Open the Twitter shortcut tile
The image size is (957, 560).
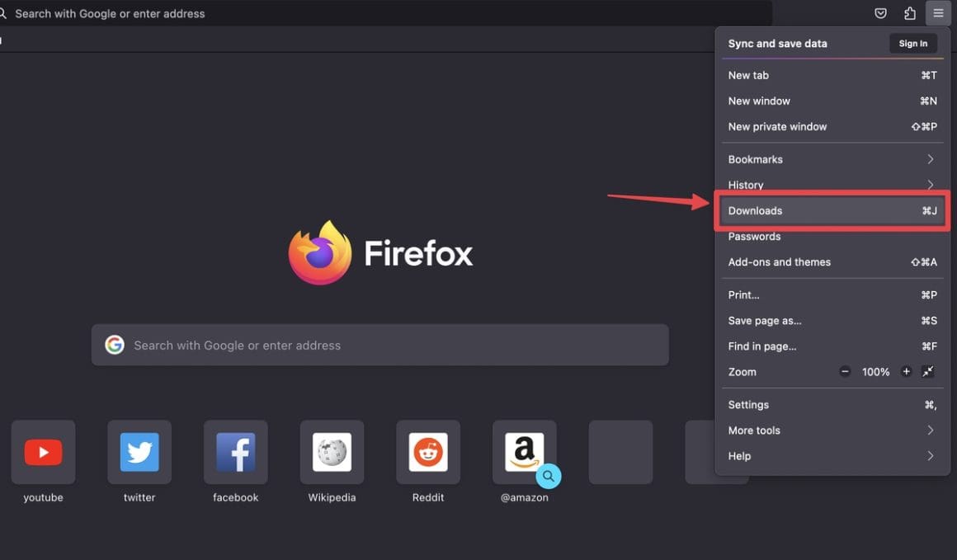click(x=139, y=452)
